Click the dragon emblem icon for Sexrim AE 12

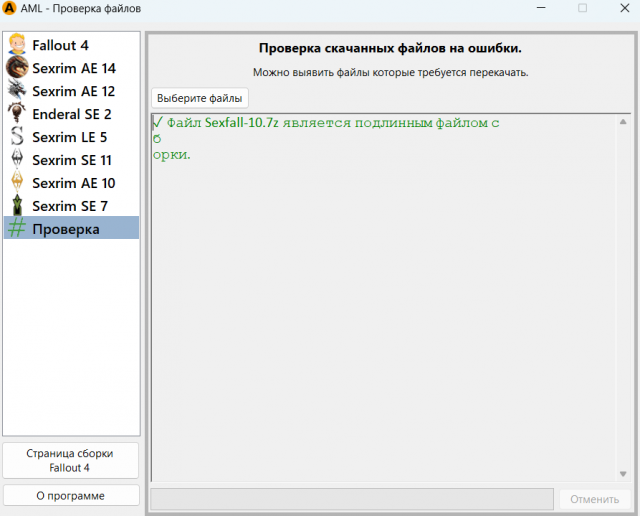[17, 91]
